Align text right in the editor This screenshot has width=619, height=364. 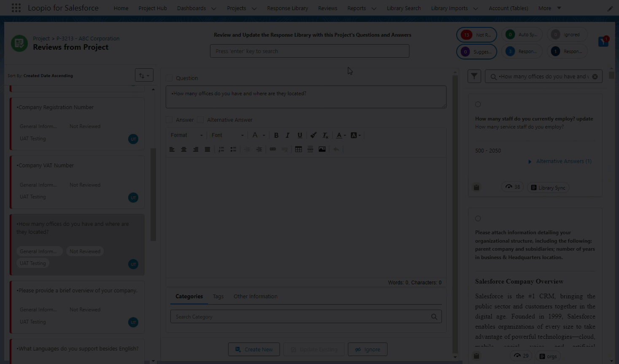click(196, 149)
